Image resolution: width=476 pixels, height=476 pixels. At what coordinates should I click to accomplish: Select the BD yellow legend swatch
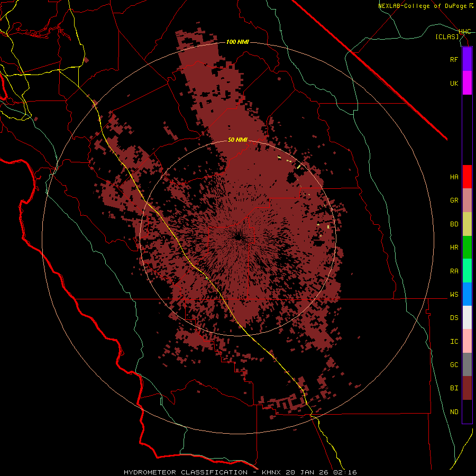point(467,224)
